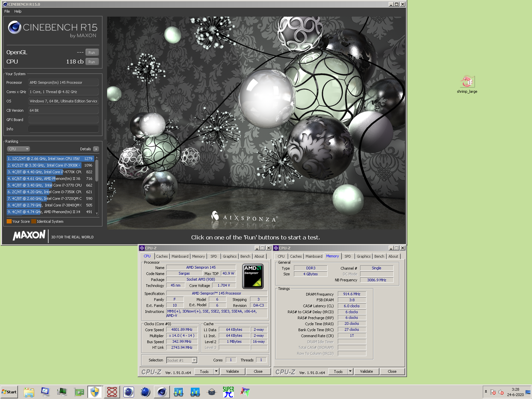The width and height of the screenshot is (532, 399).
Task: Click the Identical System brown swatch
Action: click(34, 221)
